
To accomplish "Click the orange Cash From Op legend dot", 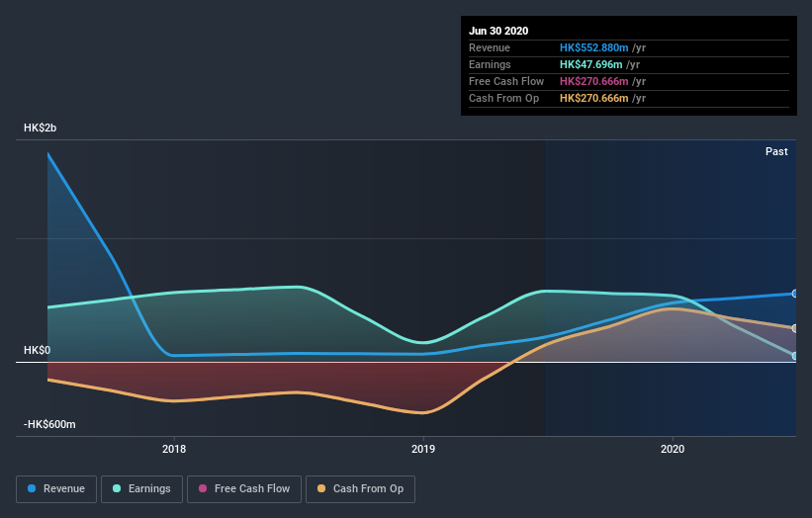I will 321,488.
